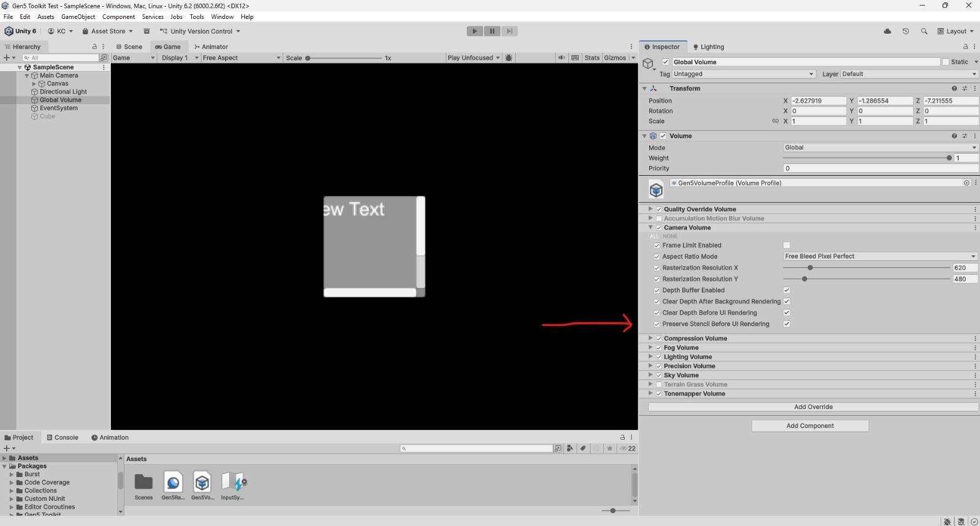Toggle constrained proportions link icon for Scale
This screenshot has height=526, width=980.
click(x=775, y=121)
